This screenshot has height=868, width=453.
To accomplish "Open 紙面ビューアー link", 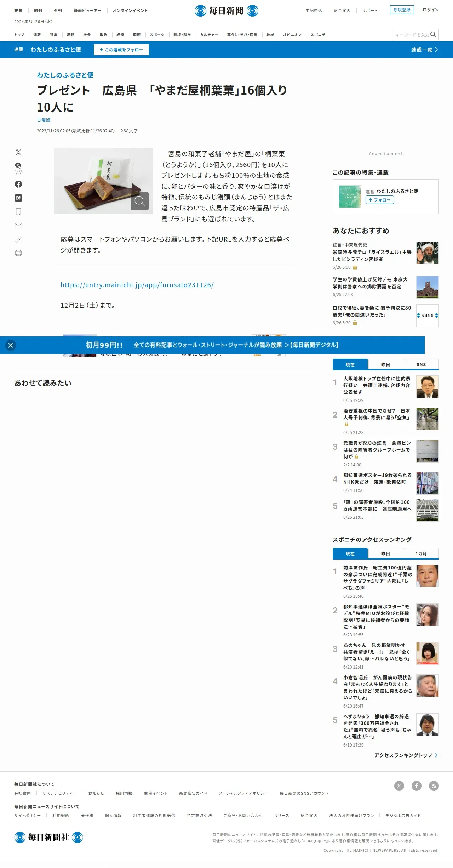I will (x=87, y=11).
